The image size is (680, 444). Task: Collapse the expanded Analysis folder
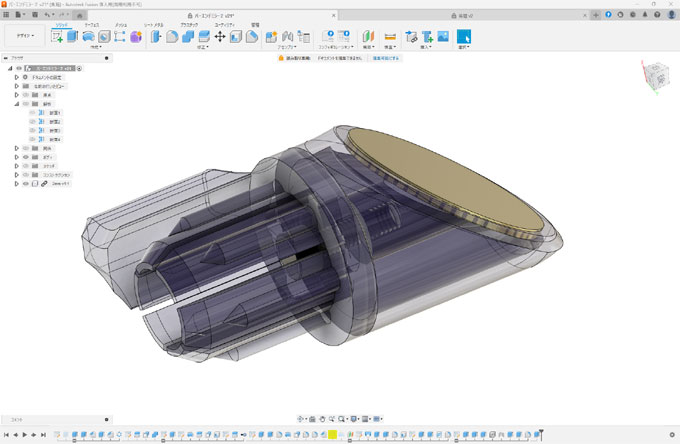pyautogui.click(x=17, y=104)
